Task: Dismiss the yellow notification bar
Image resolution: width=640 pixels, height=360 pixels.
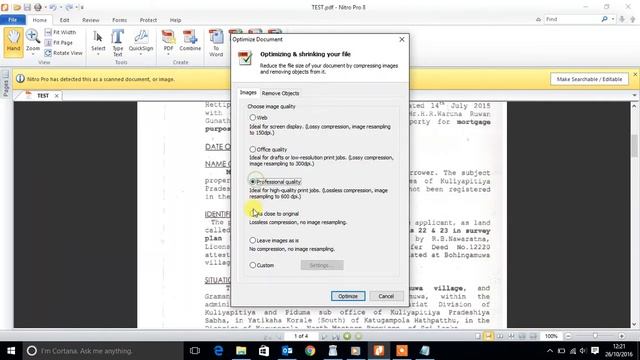Action: pyautogui.click(x=635, y=74)
